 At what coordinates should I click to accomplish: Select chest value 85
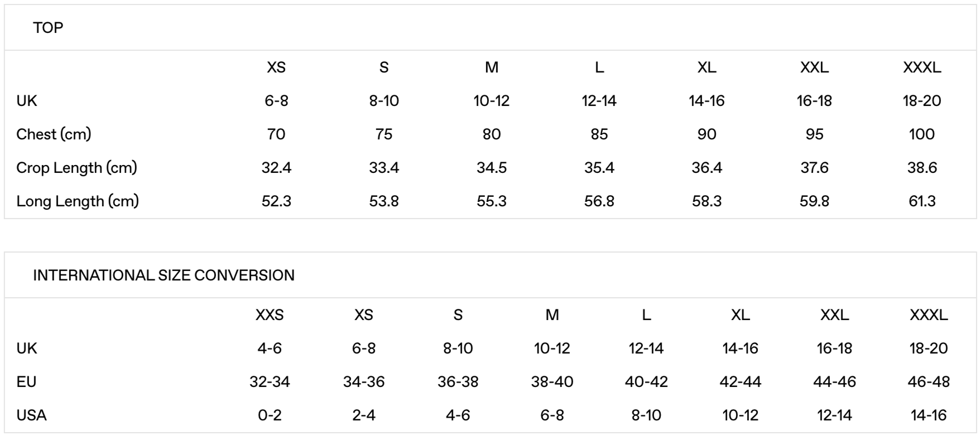pyautogui.click(x=599, y=134)
